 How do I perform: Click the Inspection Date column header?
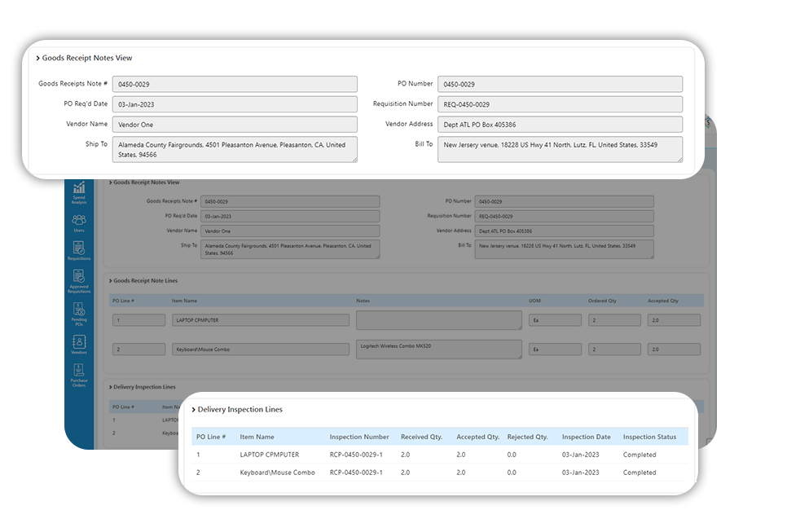(584, 437)
